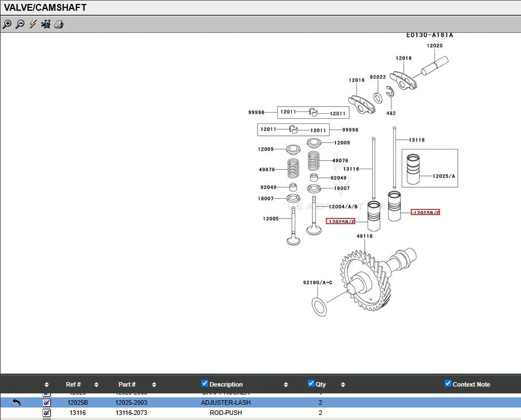Print the diagram using printer icon
This screenshot has height=420, width=521.
(59, 24)
